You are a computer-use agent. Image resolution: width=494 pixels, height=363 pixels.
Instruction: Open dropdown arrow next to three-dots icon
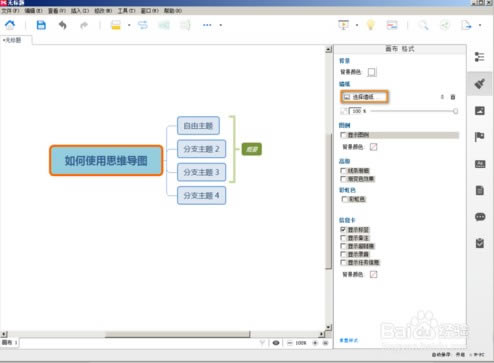coord(220,25)
